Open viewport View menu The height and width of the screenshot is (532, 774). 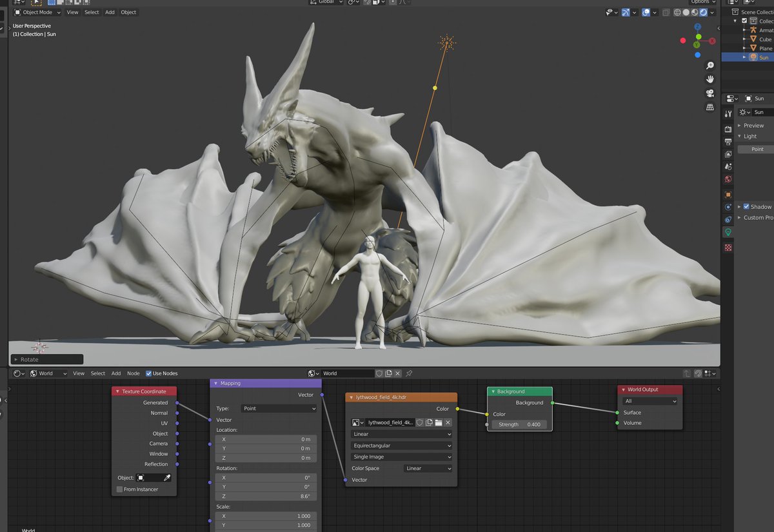click(73, 12)
